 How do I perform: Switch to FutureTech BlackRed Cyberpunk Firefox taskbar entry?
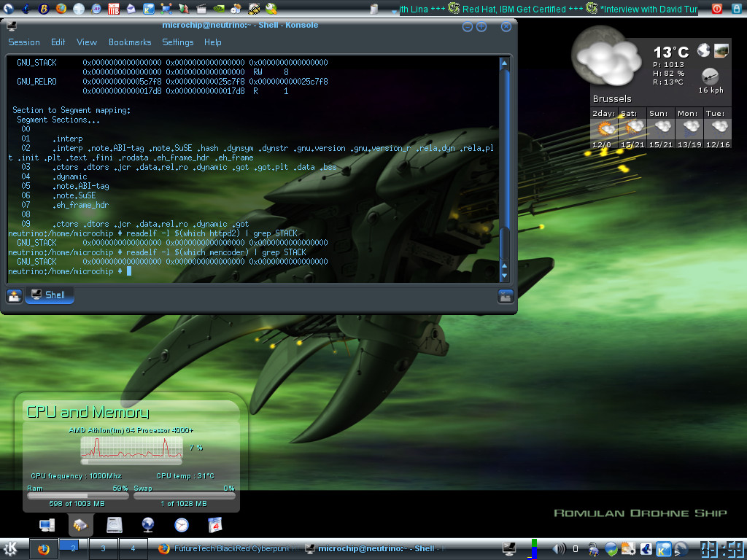coord(228,549)
